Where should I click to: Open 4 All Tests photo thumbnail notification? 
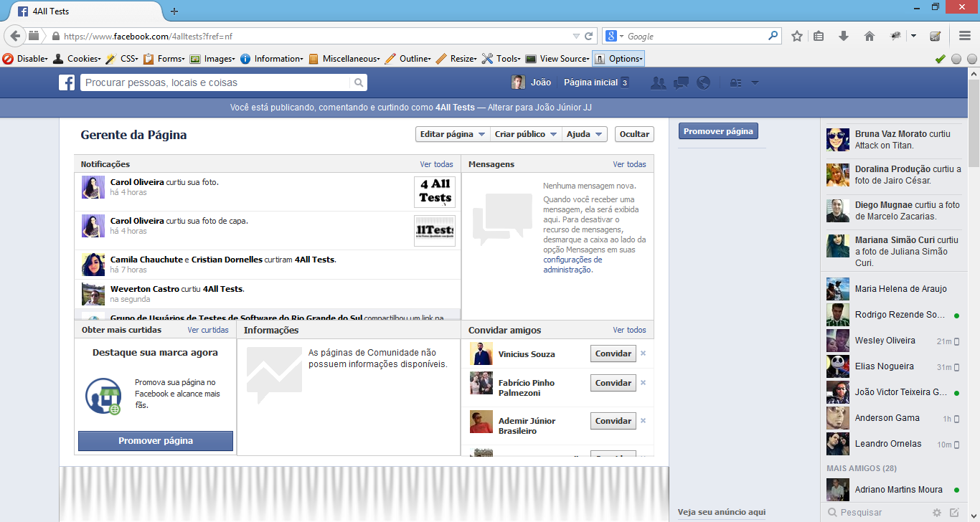coord(435,192)
